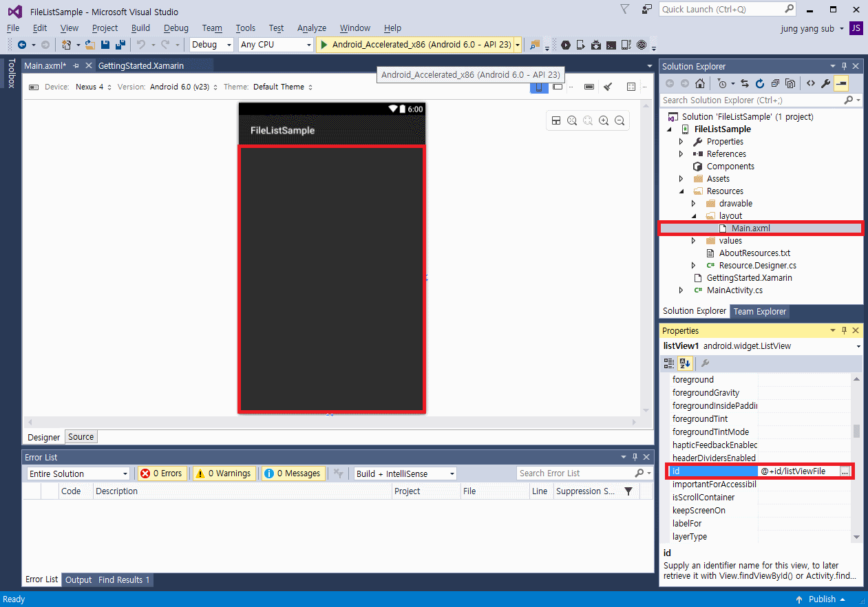Toggle the Messages filter in Error List
Screen dimensions: 868x607
point(293,473)
